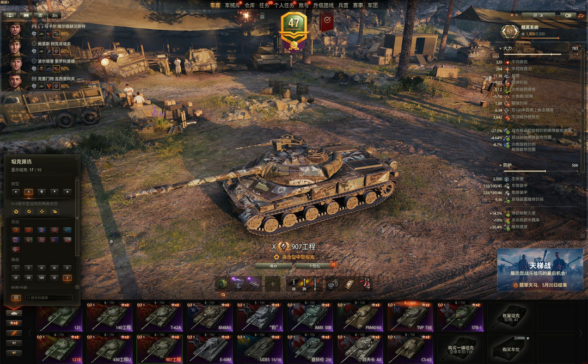Open the ammunition shells loadout slot
The image size is (588, 364).
coord(304,284)
